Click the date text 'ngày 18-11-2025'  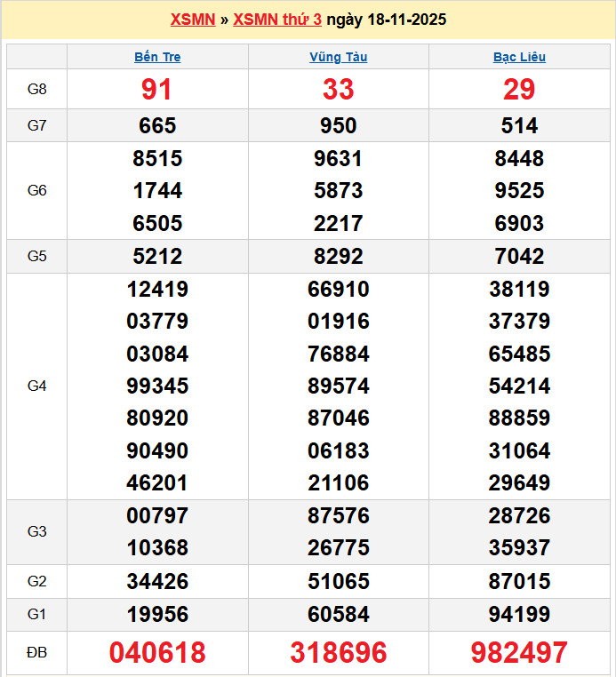coord(387,20)
